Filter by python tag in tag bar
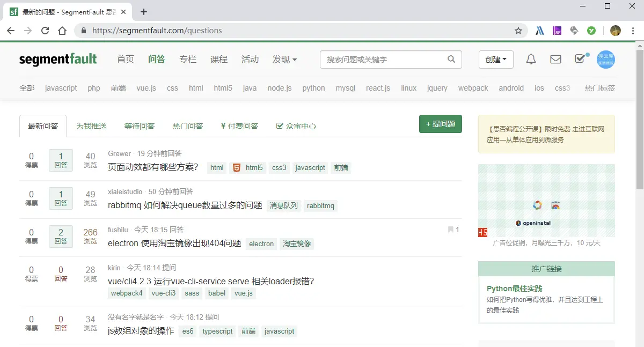644x347 pixels. click(x=313, y=88)
